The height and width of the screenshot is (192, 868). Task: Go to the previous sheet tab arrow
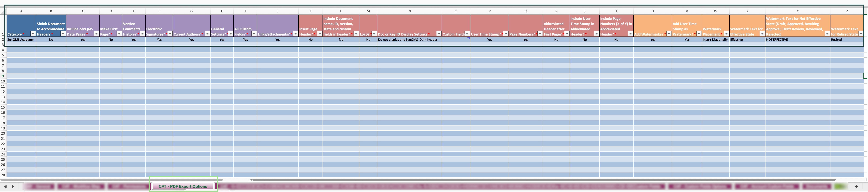(5, 186)
